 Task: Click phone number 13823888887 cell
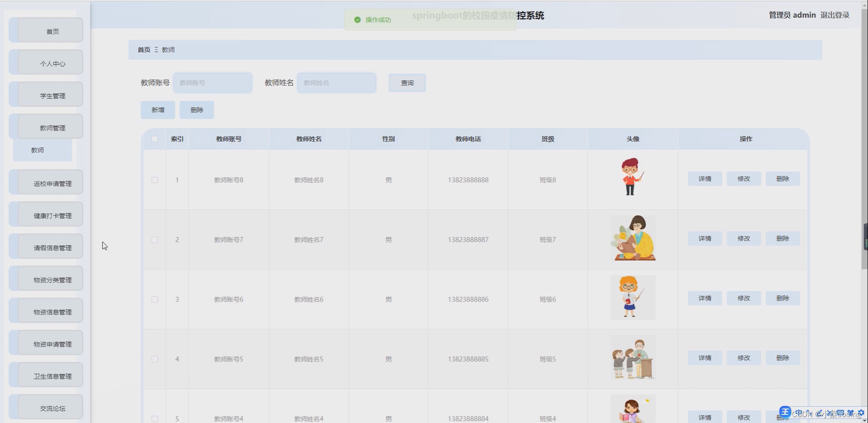pos(468,240)
